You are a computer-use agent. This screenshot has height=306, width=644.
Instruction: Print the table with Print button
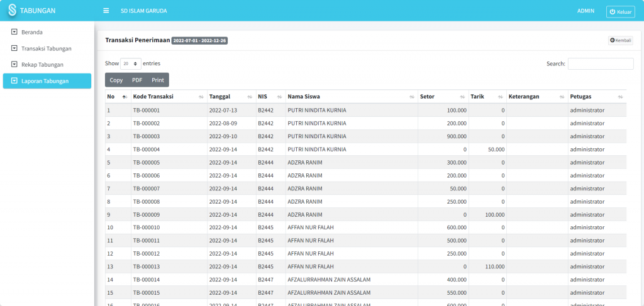click(158, 80)
